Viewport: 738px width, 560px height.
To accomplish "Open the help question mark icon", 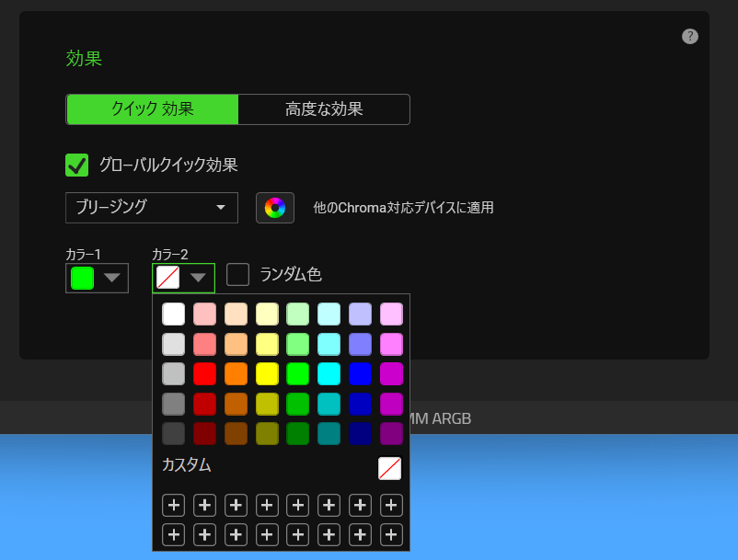I will (x=690, y=36).
